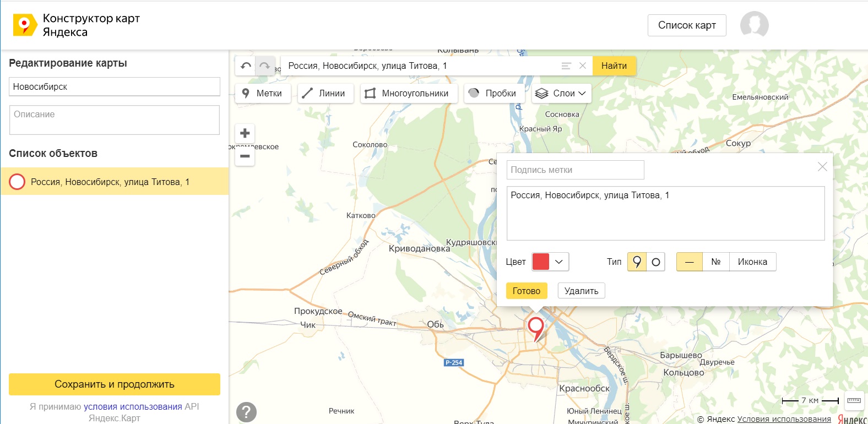Click the Готово button
This screenshot has width=868, height=424.
pyautogui.click(x=527, y=291)
